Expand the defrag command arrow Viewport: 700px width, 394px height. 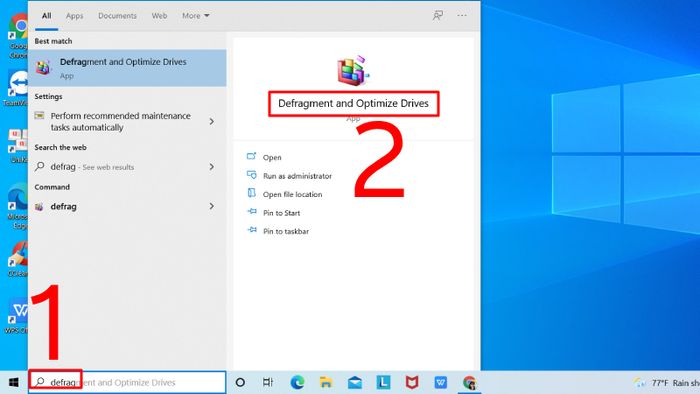[212, 206]
